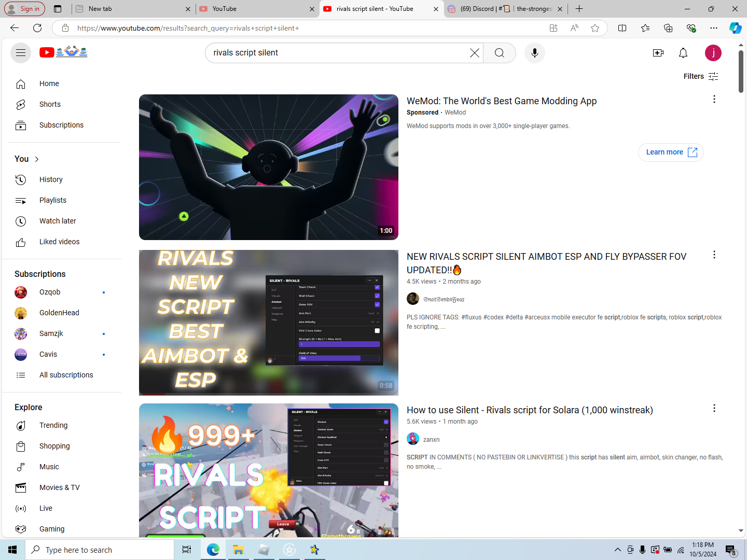
Task: Open the YouTube guide hamburger menu
Action: (21, 52)
